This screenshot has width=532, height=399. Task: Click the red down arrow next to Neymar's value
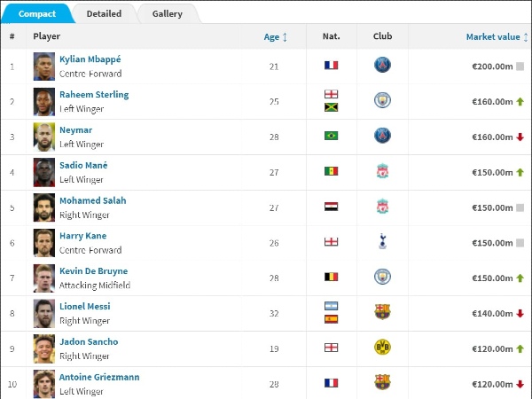point(520,137)
